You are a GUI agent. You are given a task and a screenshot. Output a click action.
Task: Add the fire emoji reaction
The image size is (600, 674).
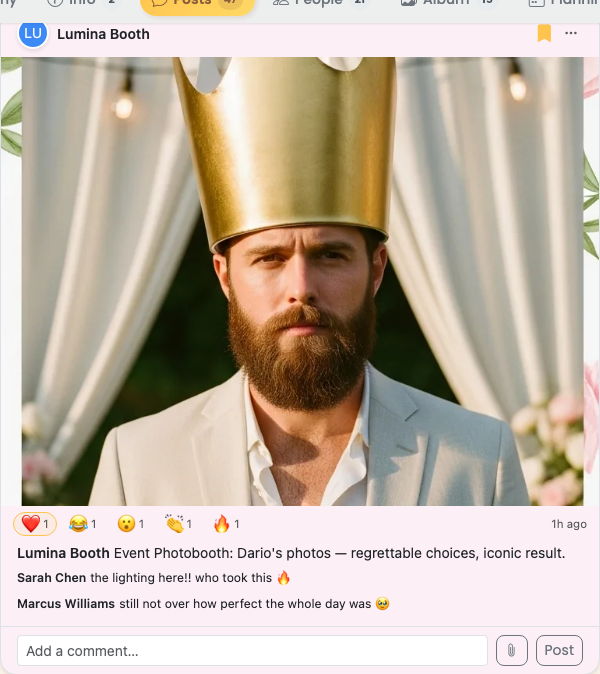[226, 524]
